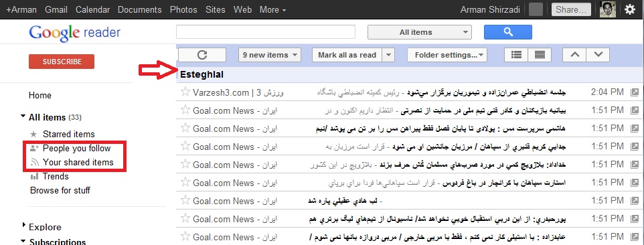644x245 pixels.
Task: Collapse the All items tree
Action: pyautogui.click(x=23, y=117)
